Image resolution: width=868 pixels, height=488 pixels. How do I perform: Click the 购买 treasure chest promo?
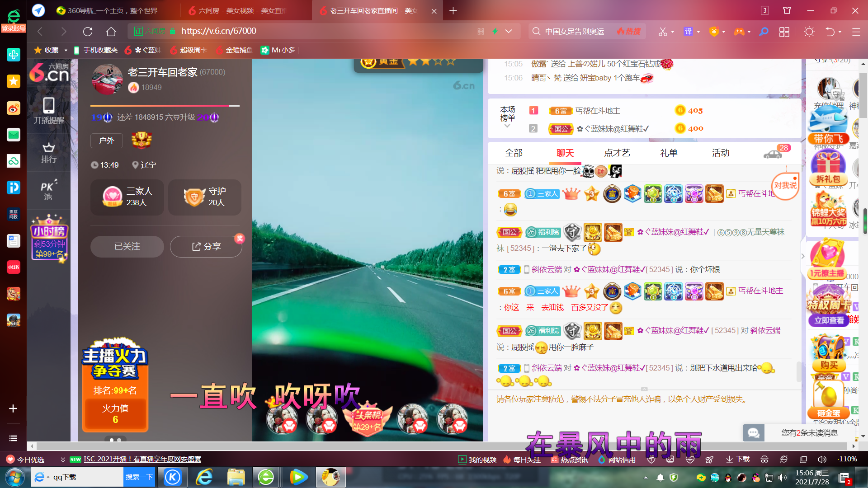[x=829, y=353]
